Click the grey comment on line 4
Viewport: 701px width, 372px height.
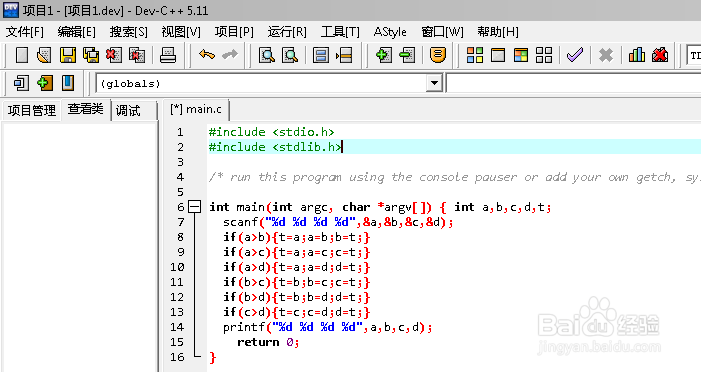tap(454, 177)
